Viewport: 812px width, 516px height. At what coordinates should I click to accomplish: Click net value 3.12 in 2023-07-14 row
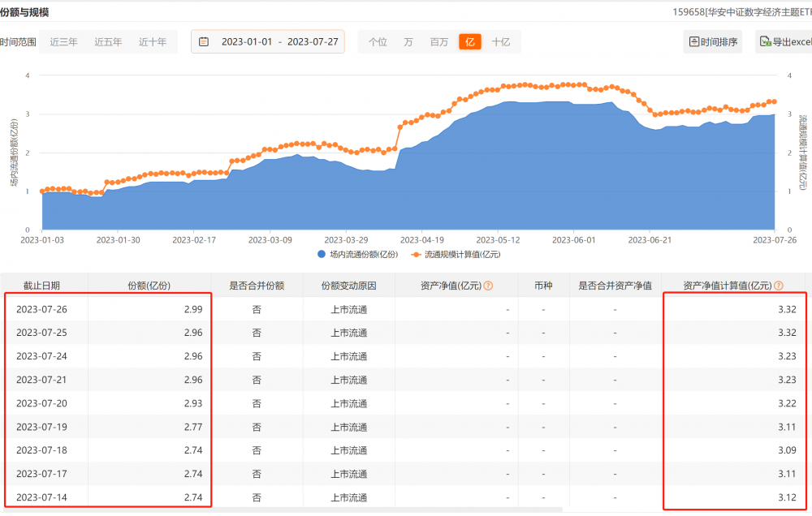pyautogui.click(x=787, y=498)
